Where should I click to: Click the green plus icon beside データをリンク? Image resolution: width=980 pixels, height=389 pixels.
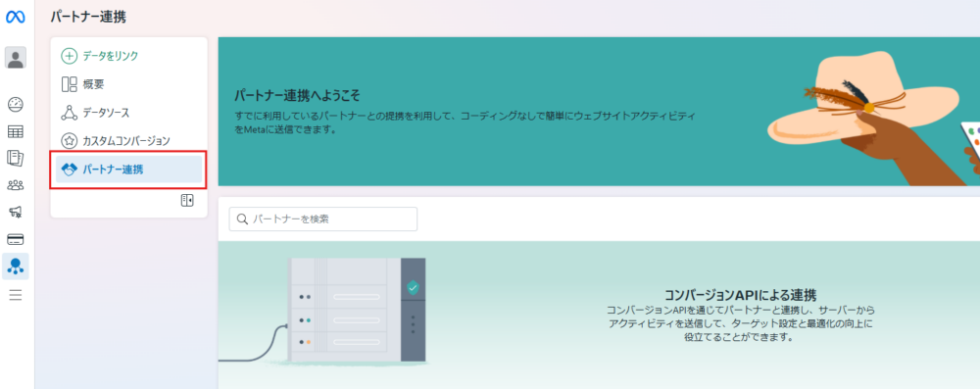click(x=69, y=56)
